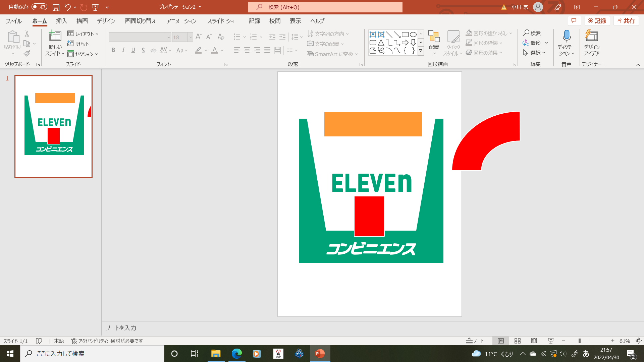Click the Reading View icon in status bar
The height and width of the screenshot is (362, 644).
pyautogui.click(x=534, y=341)
